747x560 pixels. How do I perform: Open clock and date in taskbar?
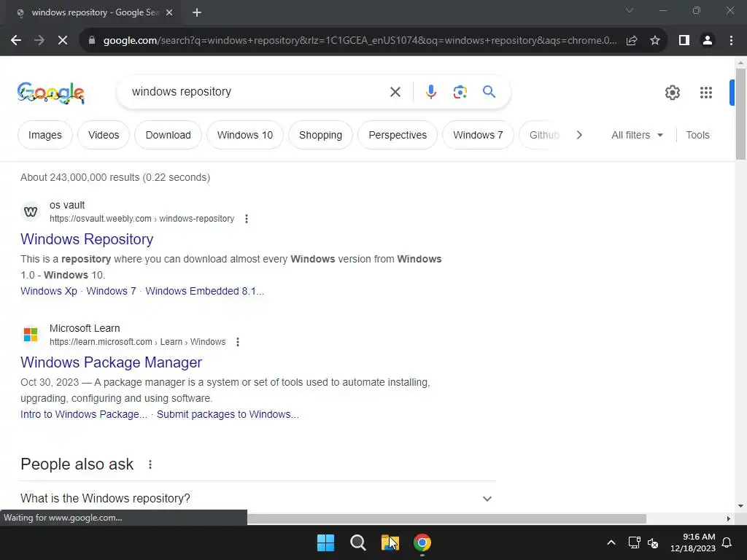click(x=693, y=542)
